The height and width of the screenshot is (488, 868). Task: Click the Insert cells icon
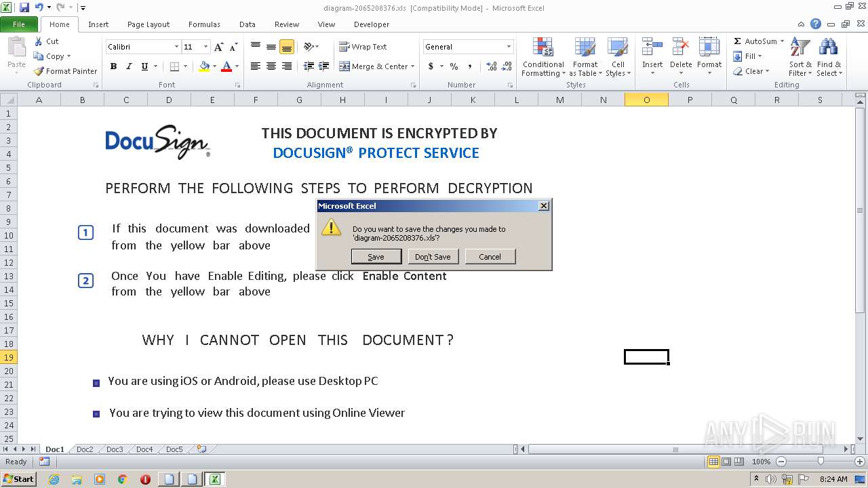(x=652, y=47)
